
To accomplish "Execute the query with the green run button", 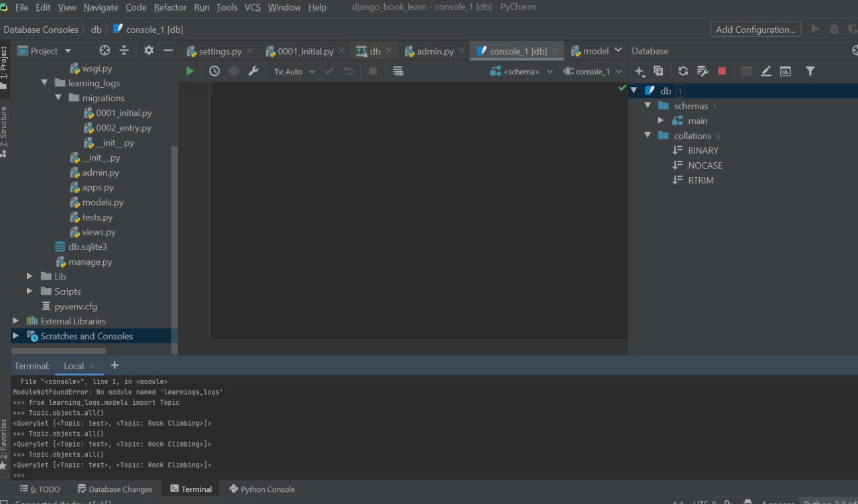I will pyautogui.click(x=190, y=71).
